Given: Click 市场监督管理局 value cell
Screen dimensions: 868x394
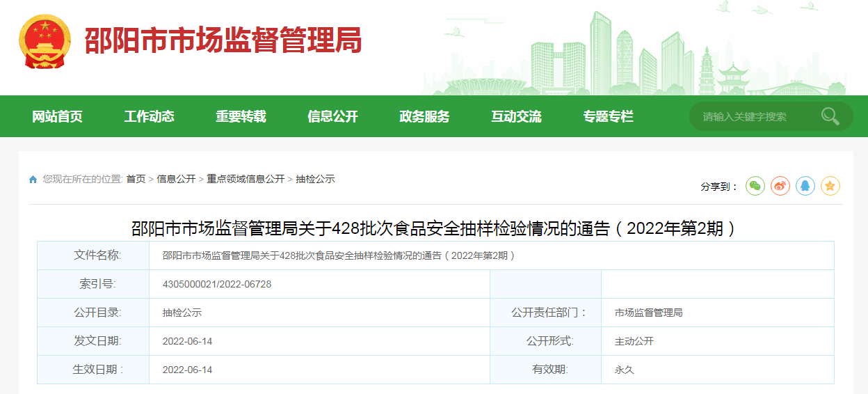Looking at the screenshot, I should coord(718,313).
